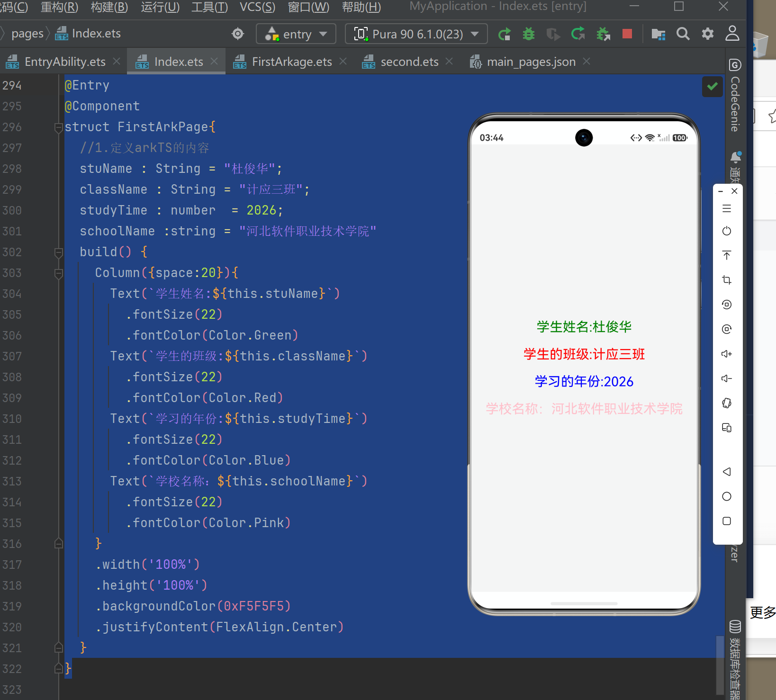Click the emulator multi-screen icon
Viewport: 776px width, 700px height.
point(727,428)
